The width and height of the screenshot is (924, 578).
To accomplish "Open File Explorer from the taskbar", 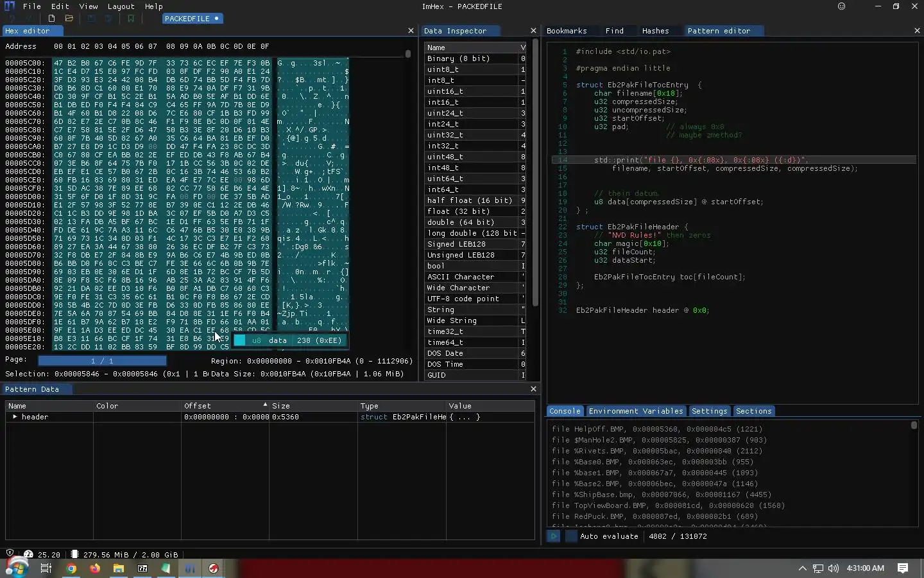I will (119, 568).
